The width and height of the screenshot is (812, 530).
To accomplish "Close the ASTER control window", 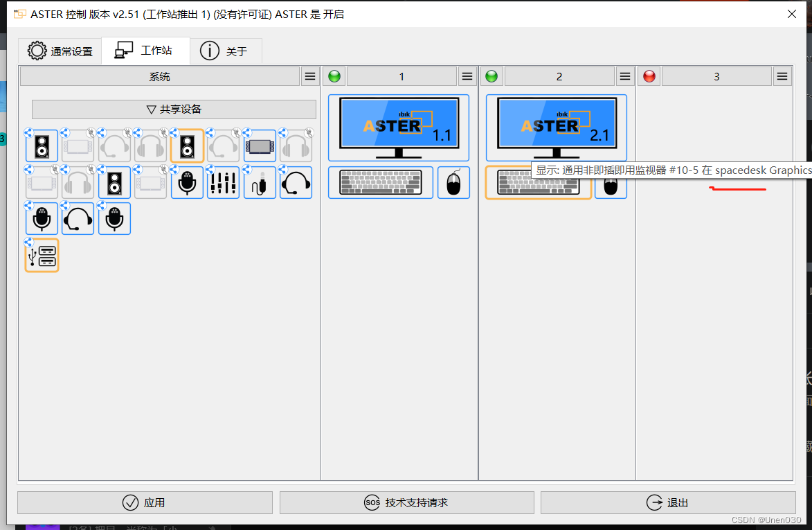I will [792, 14].
